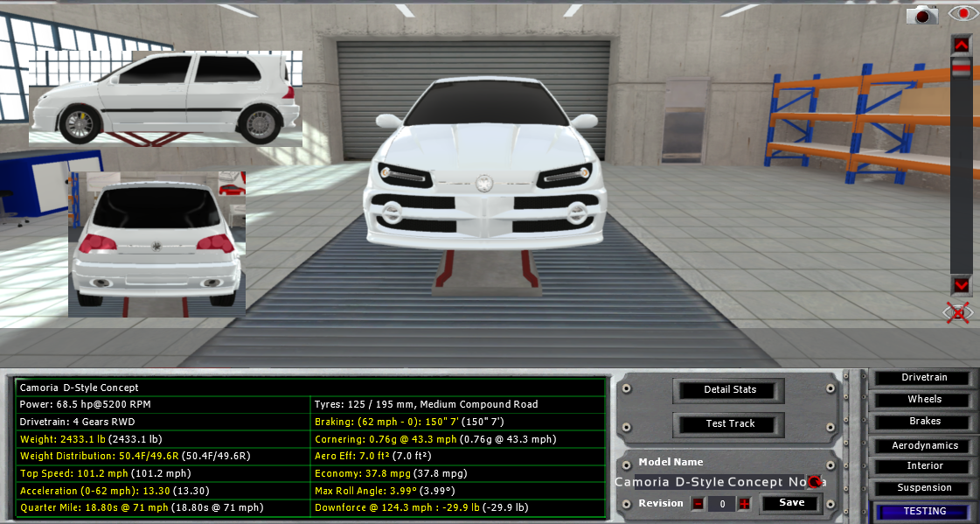
Task: Click the Camoria D-Style Concept title
Action: pyautogui.click(x=79, y=388)
